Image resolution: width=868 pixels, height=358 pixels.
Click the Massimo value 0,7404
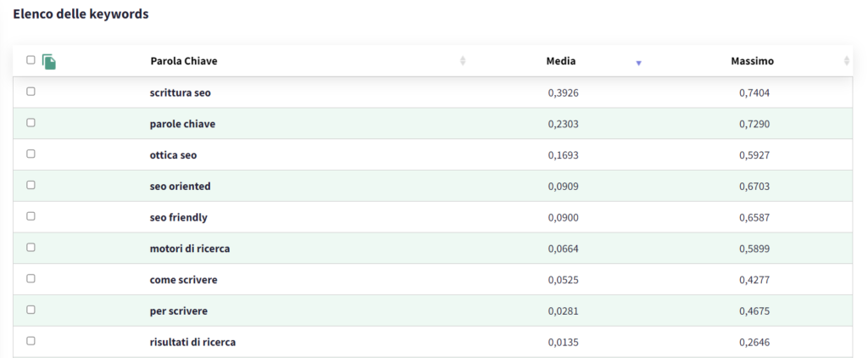pos(754,92)
